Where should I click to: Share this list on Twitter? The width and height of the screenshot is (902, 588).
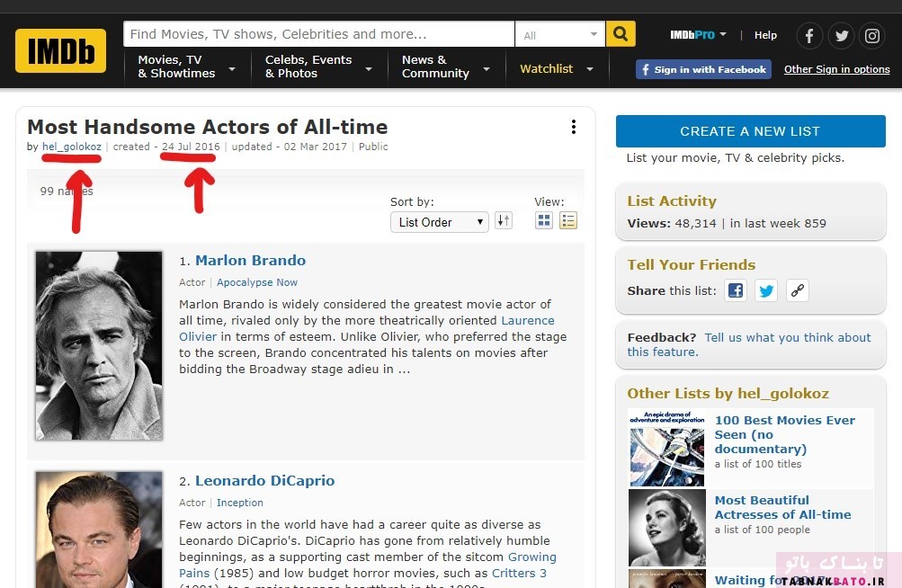tap(766, 290)
